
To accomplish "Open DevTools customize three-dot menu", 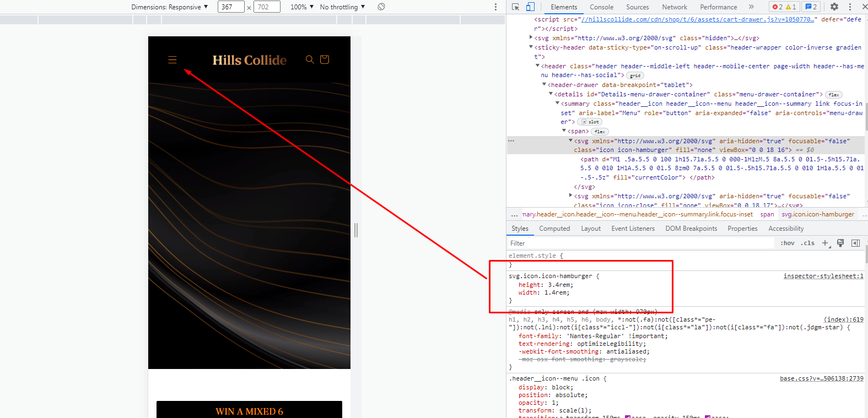I will pyautogui.click(x=850, y=7).
